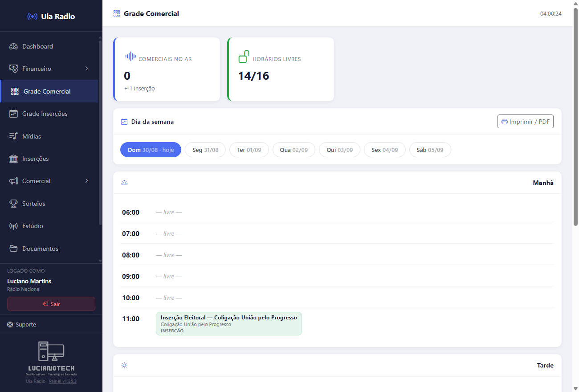Click the Horários livres 14/16 card
The height and width of the screenshot is (392, 579).
(x=281, y=69)
